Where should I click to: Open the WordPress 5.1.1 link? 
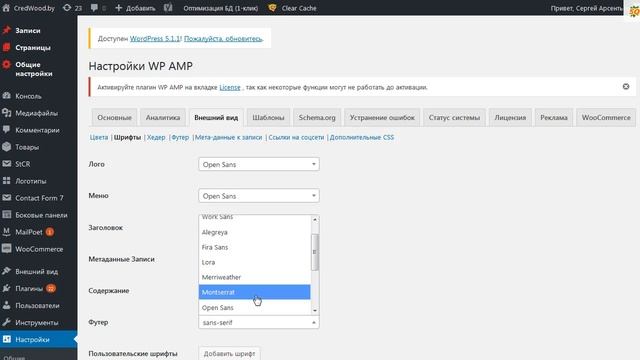(x=155, y=38)
